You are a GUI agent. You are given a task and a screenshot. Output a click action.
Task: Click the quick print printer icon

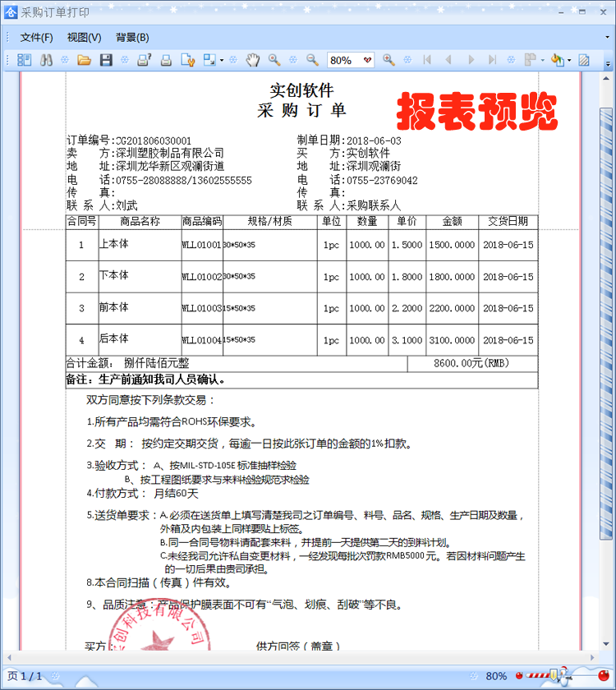point(166,60)
